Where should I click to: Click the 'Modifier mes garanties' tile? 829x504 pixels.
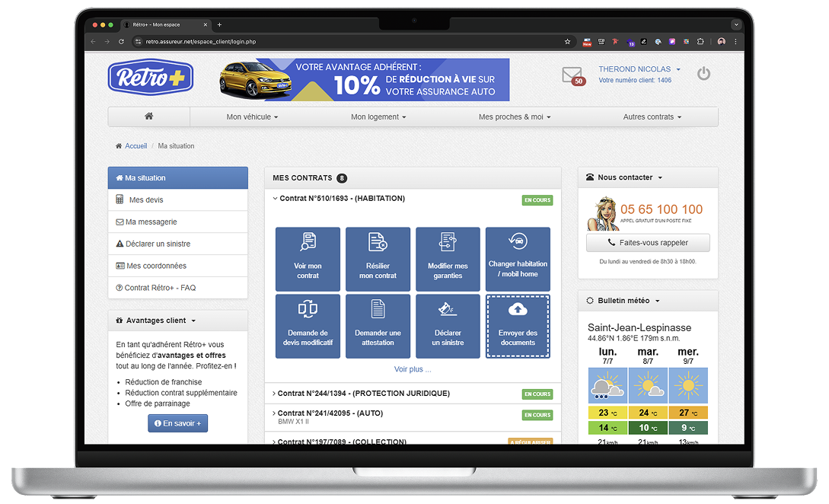[x=448, y=259]
